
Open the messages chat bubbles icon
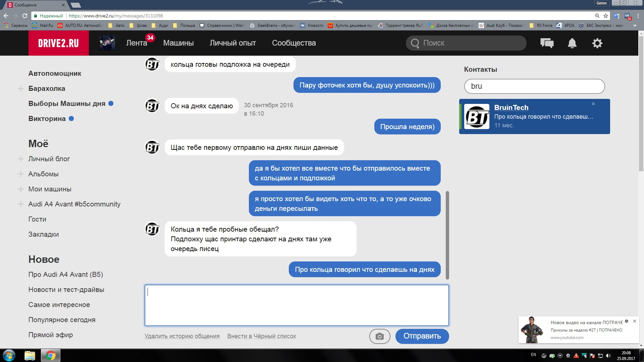coord(547,43)
